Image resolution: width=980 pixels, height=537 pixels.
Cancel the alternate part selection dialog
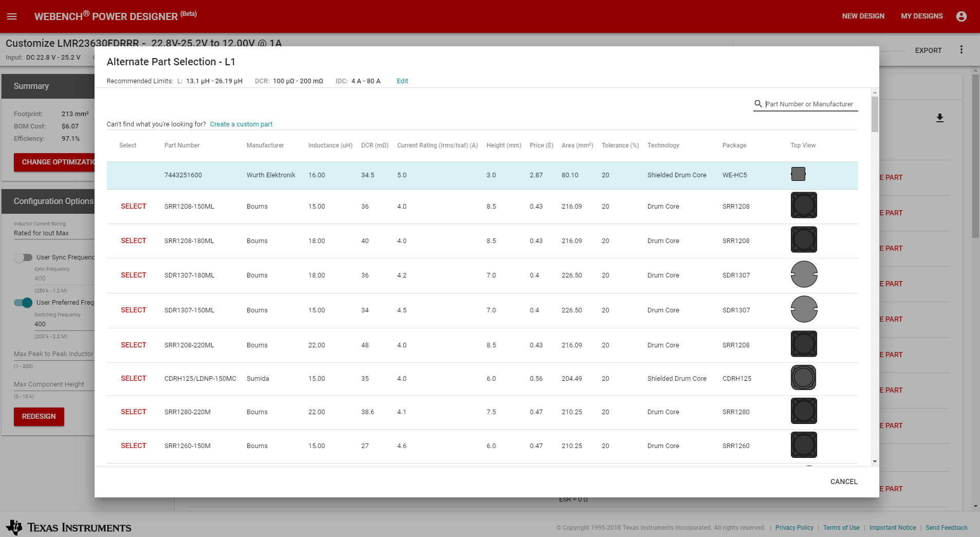[844, 482]
